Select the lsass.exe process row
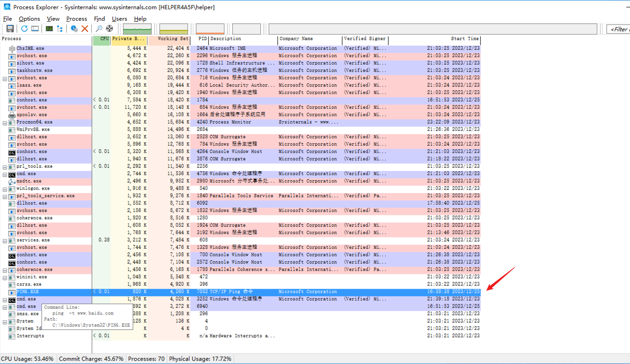 click(29, 85)
